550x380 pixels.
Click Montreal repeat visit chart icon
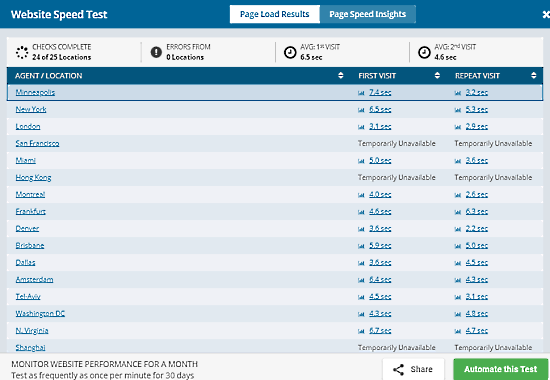coord(458,195)
